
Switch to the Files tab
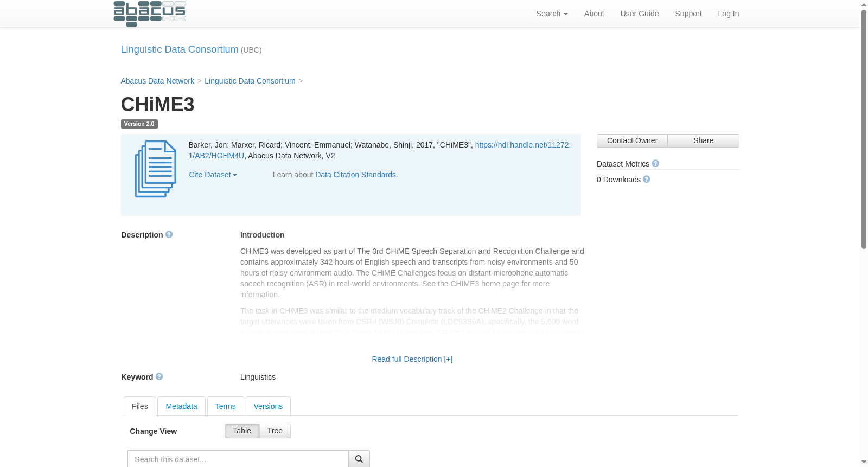pyautogui.click(x=140, y=406)
